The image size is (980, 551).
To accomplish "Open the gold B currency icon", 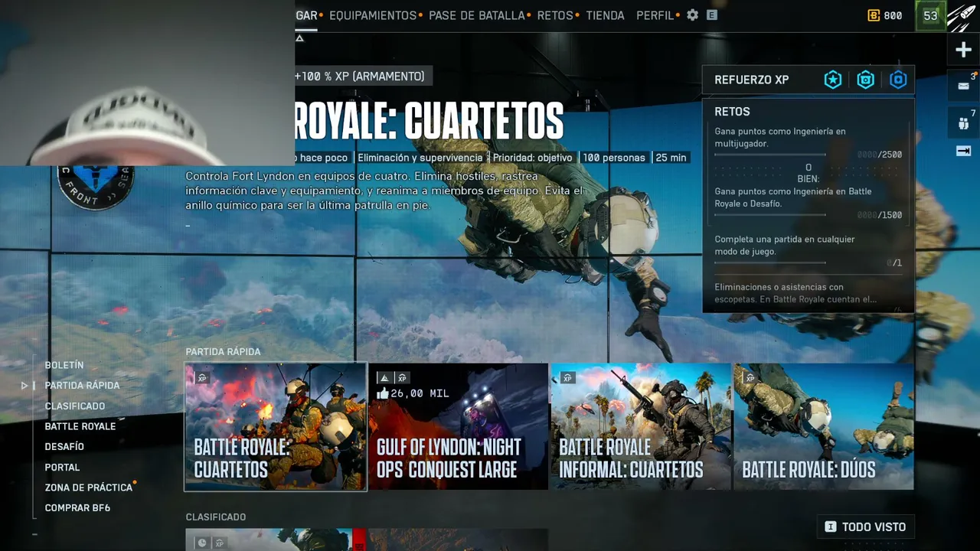I will pyautogui.click(x=874, y=15).
